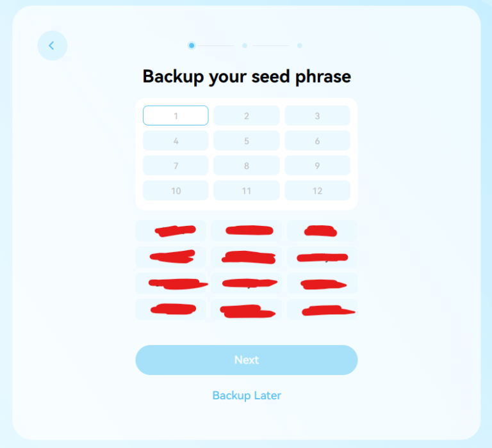Image resolution: width=492 pixels, height=448 pixels.
Task: Select seed word slot number 1
Action: [176, 116]
